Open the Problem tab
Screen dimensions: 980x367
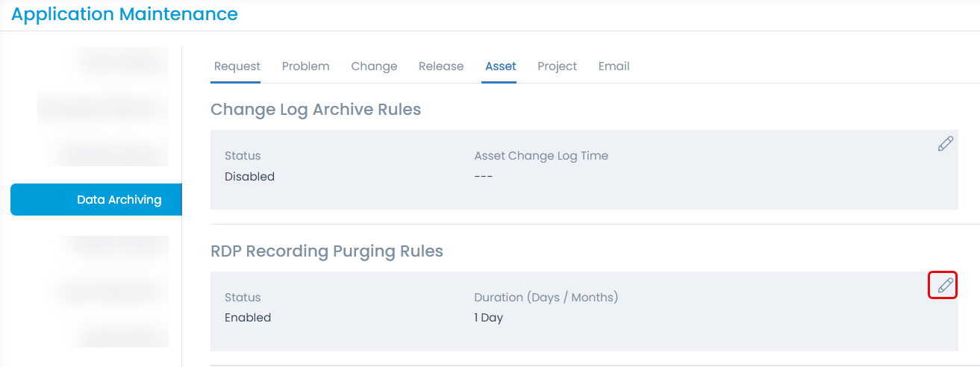click(306, 66)
